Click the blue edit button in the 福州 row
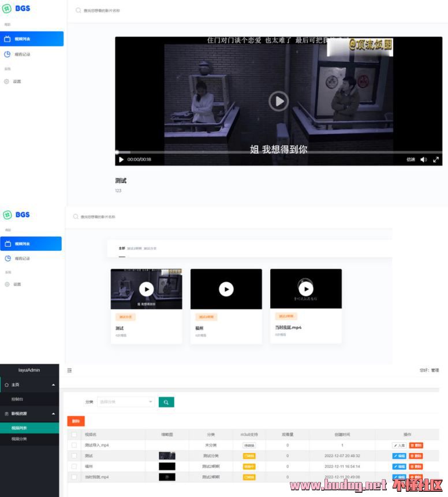 [400, 466]
